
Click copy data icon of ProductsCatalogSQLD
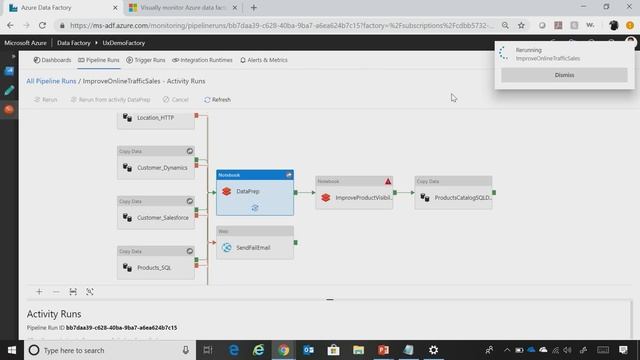pos(425,198)
